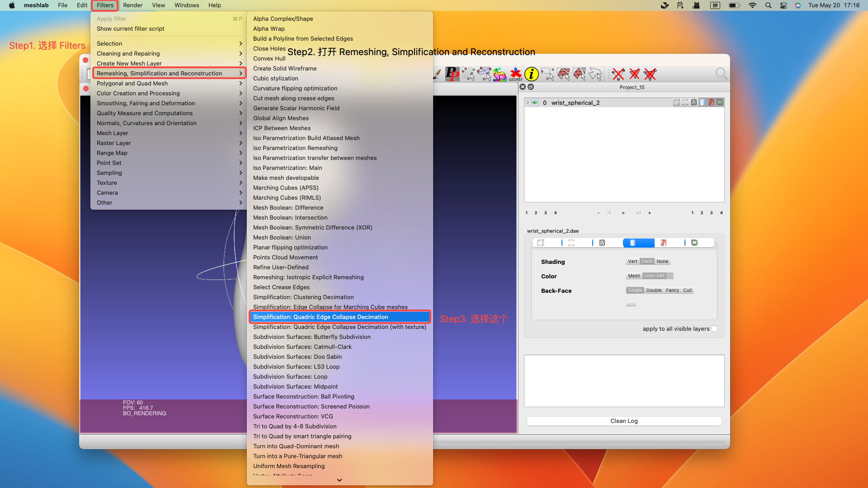Image resolution: width=868 pixels, height=488 pixels.
Task: Select the wireframe render tab icon
Action: pyautogui.click(x=602, y=243)
